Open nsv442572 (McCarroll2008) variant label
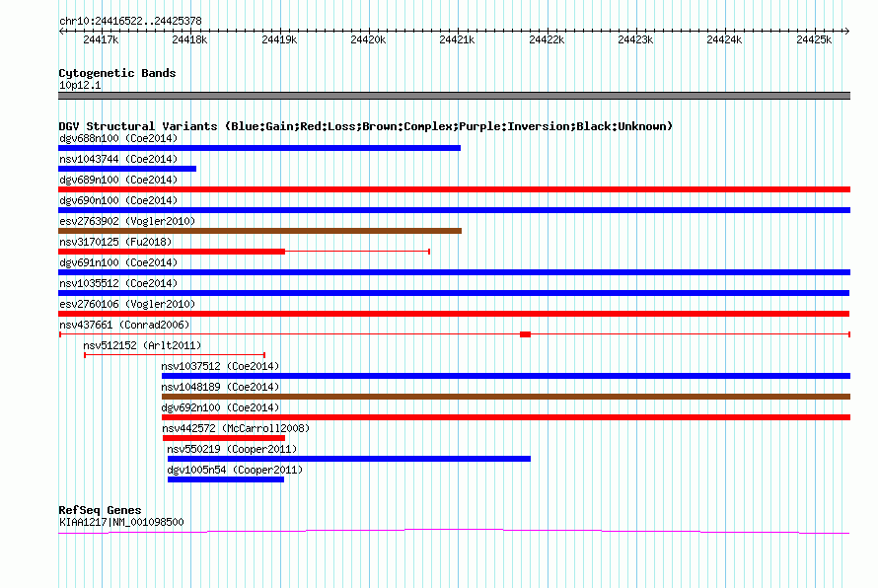Viewport: 878px width, 588px height. pos(236,428)
